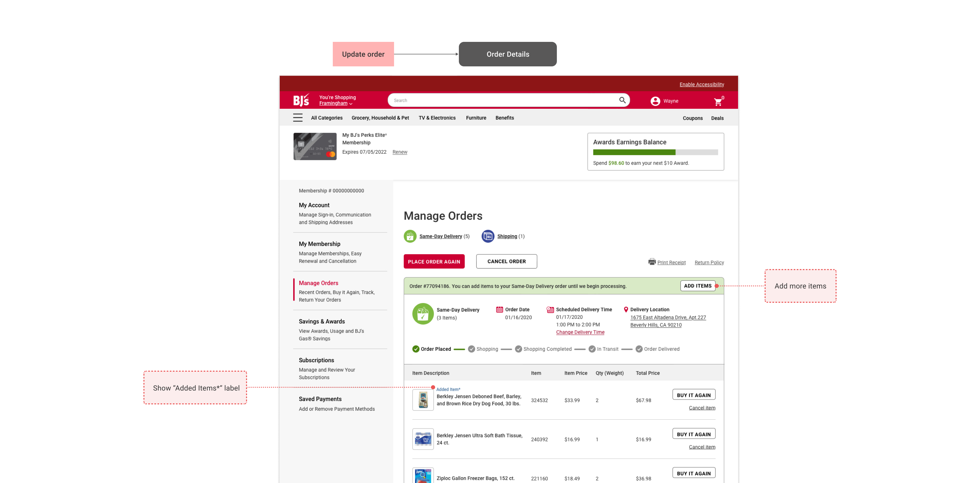Click item number 324532
Screen dimensions: 980x483
(x=540, y=400)
